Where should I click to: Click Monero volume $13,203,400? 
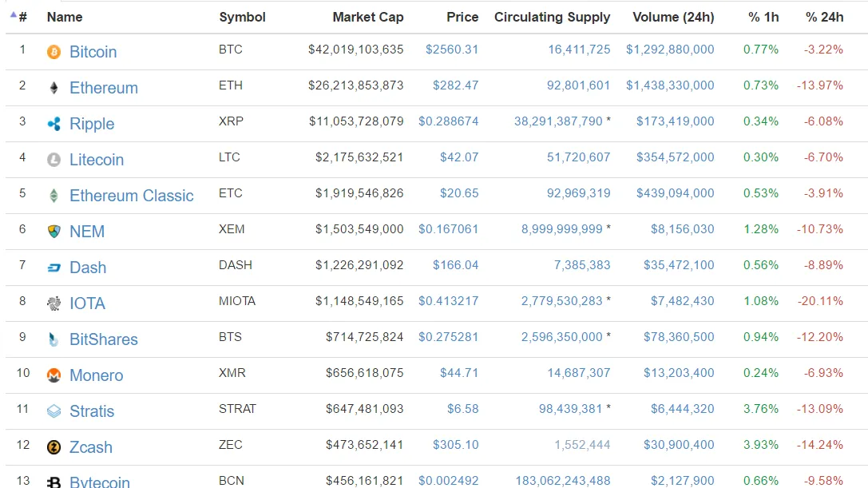pos(679,373)
